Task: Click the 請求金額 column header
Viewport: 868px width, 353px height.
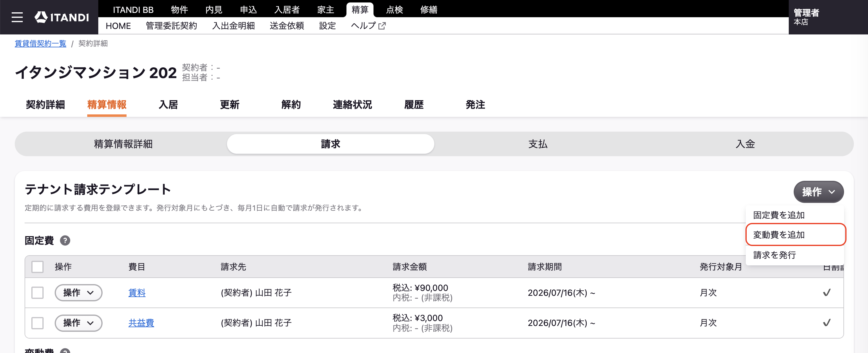Action: tap(410, 267)
